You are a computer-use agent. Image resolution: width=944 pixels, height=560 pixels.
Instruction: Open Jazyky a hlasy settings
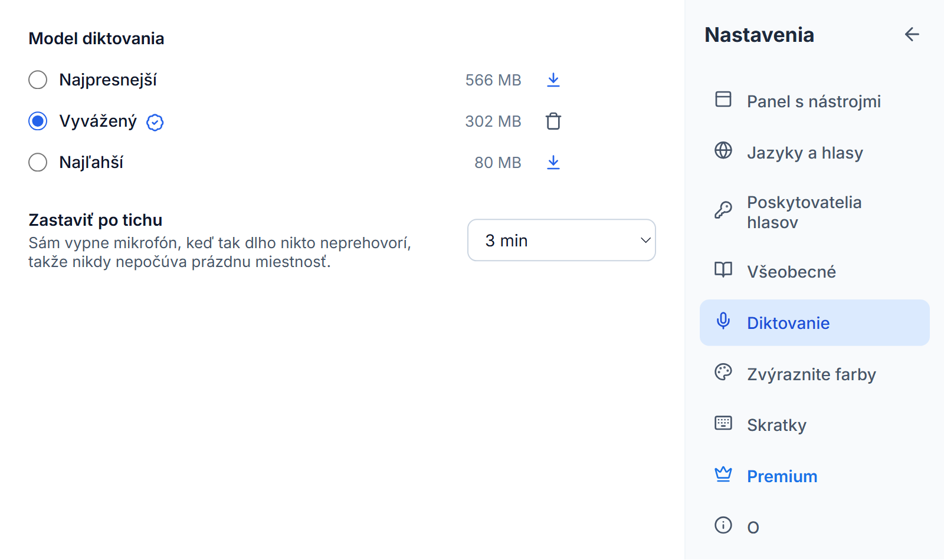click(x=814, y=153)
